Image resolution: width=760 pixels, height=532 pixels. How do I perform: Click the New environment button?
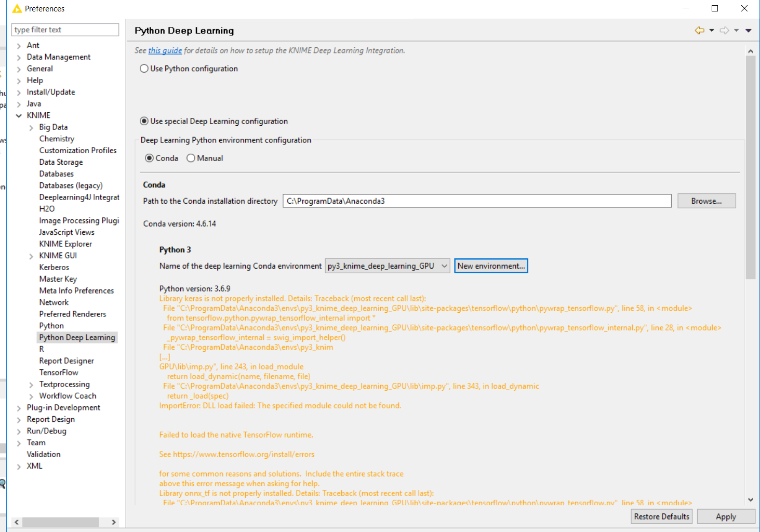[x=491, y=266]
